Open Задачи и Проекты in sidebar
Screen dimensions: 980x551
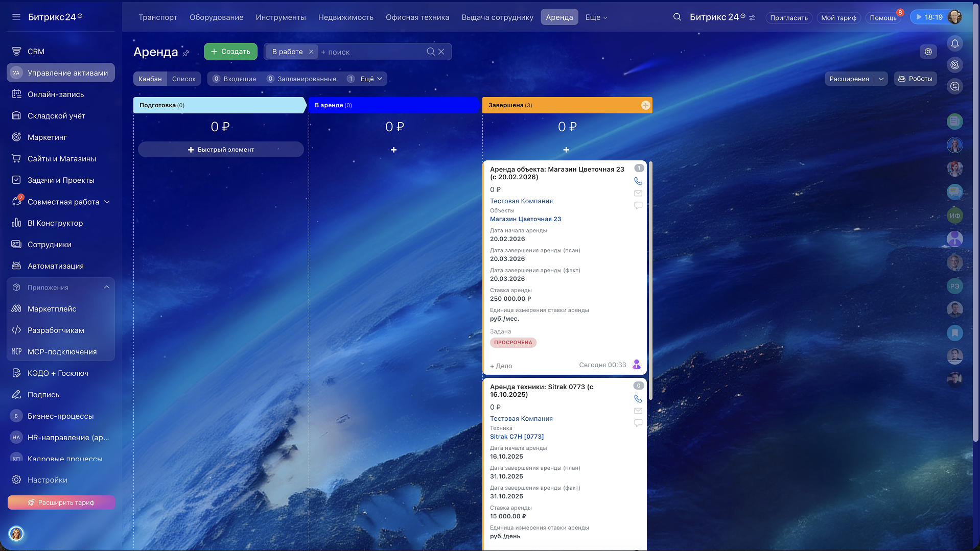click(x=61, y=180)
